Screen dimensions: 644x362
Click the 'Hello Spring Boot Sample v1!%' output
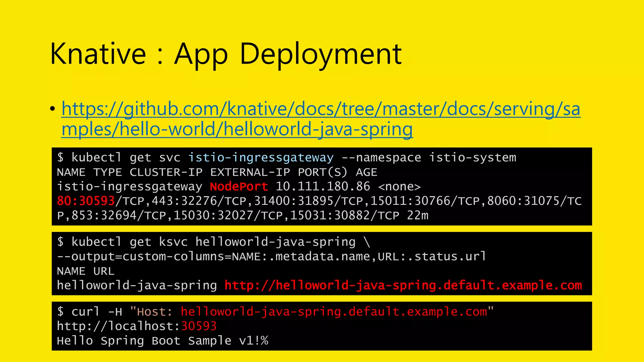163,341
